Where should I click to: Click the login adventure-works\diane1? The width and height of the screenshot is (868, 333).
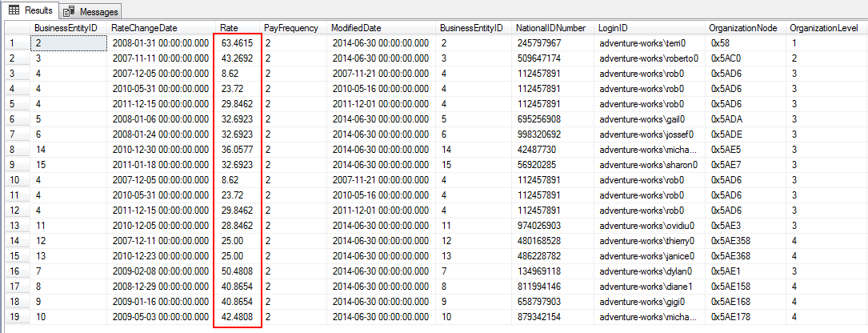pyautogui.click(x=645, y=287)
